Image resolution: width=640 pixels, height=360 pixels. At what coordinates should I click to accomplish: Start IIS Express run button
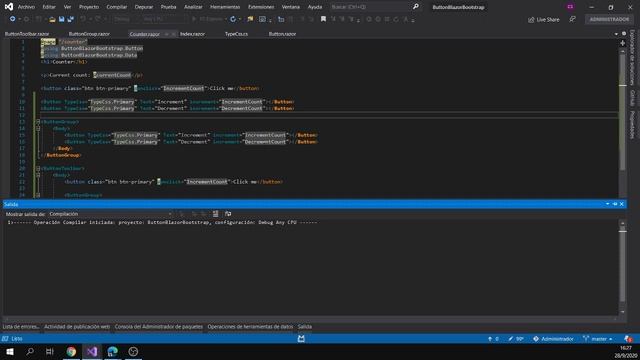[x=207, y=19]
